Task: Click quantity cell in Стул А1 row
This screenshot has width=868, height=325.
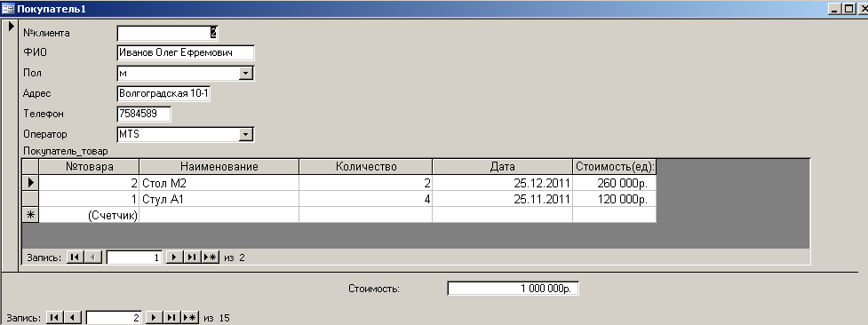Action: 366,199
